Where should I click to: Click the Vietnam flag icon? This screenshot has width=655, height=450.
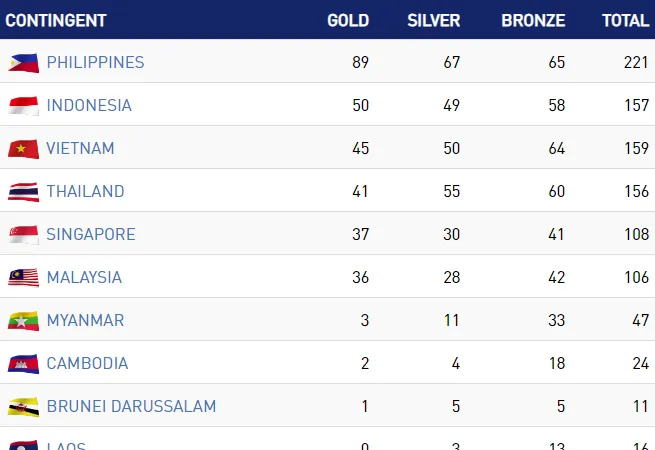click(x=23, y=149)
